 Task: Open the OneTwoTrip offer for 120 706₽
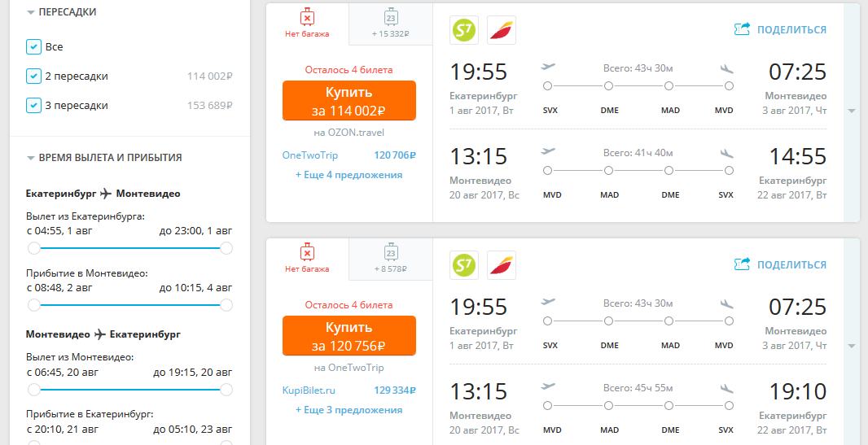349,155
